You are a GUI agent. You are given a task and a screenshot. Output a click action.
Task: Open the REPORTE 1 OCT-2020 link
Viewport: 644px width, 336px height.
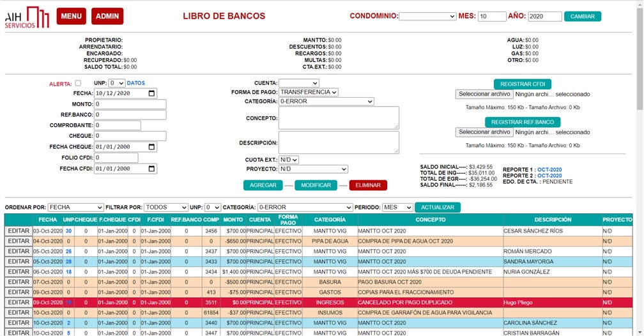click(549, 170)
